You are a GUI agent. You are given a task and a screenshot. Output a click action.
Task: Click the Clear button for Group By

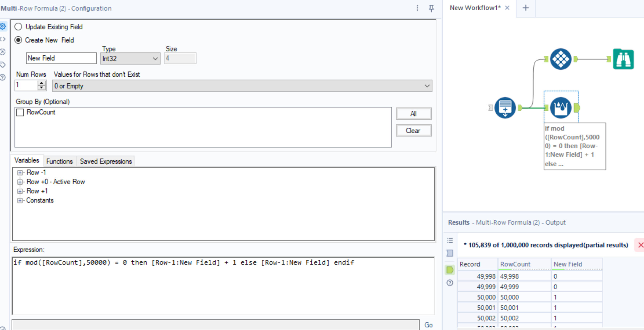413,131
